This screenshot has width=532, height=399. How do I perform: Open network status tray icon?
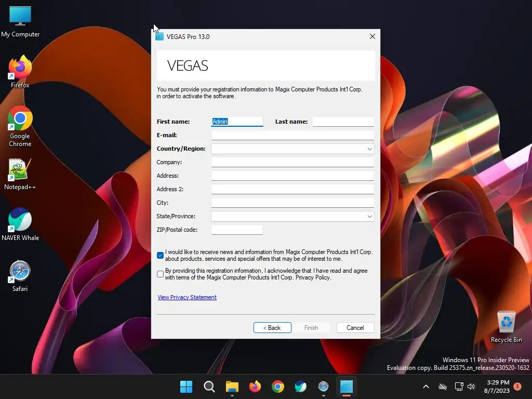(459, 387)
